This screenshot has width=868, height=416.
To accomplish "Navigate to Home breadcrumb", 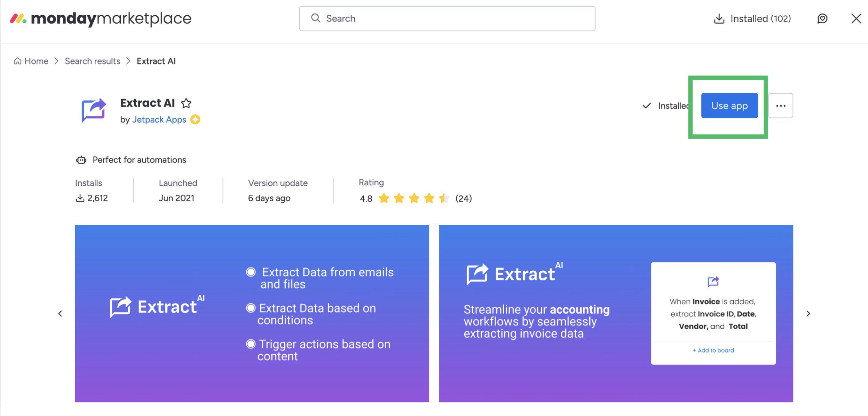I will click(x=36, y=61).
